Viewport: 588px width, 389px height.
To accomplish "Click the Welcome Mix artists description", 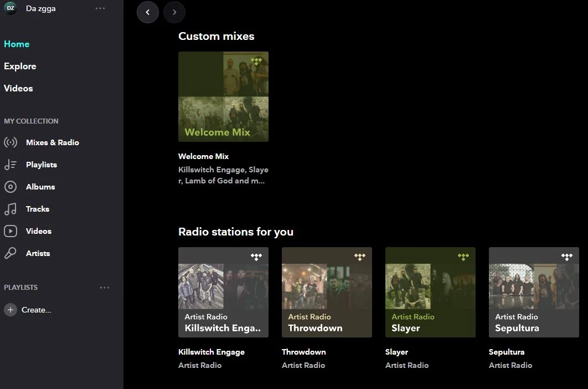I will (x=224, y=175).
